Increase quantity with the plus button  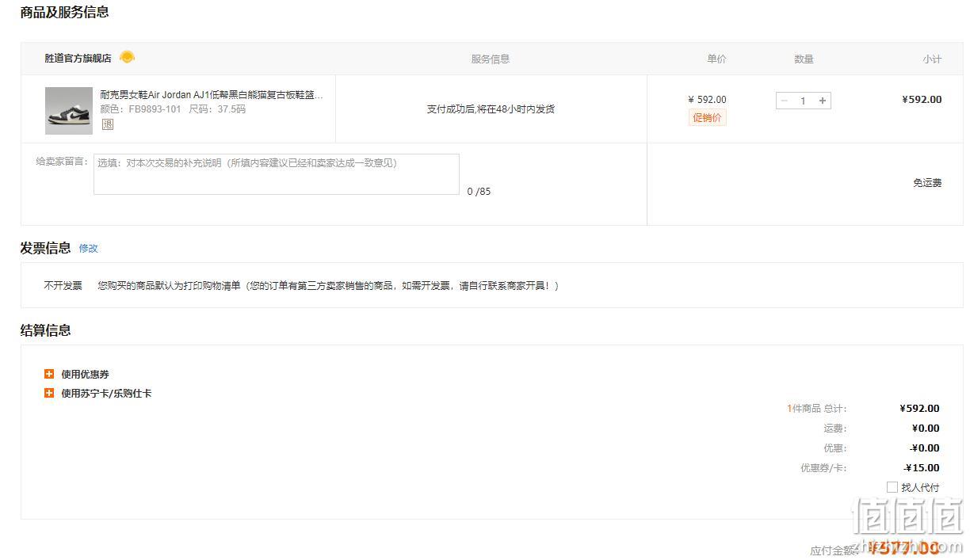823,101
